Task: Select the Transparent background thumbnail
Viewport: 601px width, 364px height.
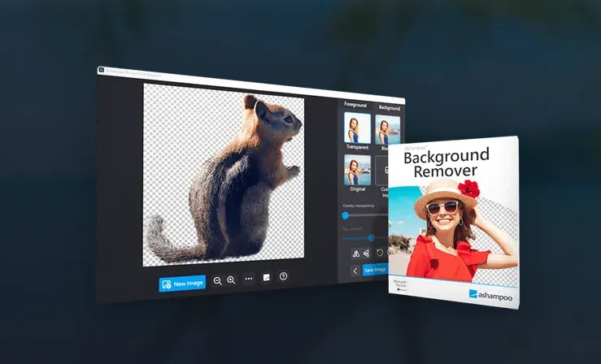Action: click(x=357, y=128)
